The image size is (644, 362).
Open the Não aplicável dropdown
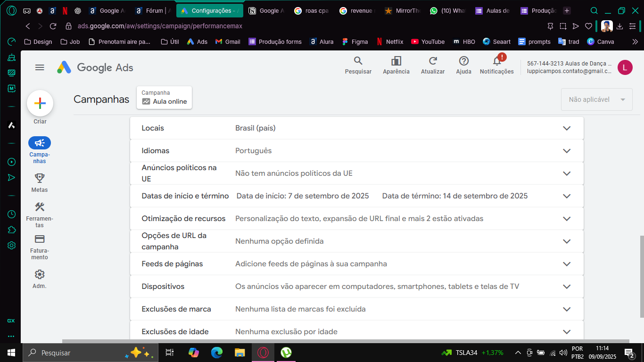(596, 99)
